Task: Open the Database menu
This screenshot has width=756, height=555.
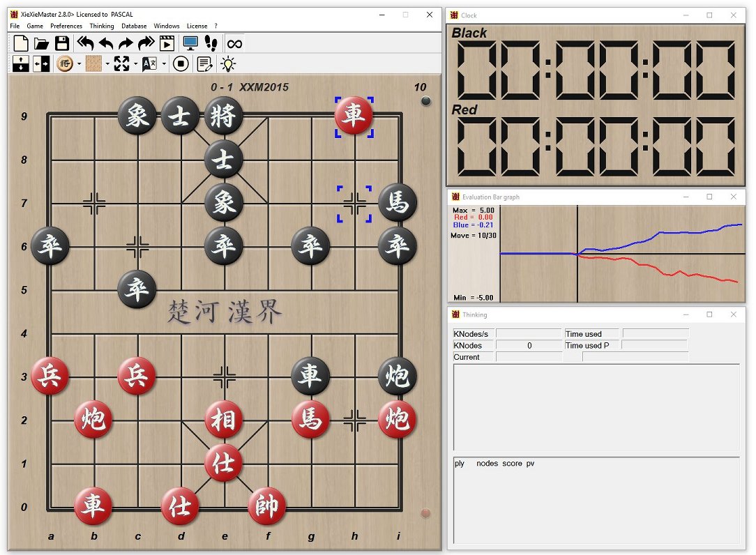Action: tap(134, 26)
